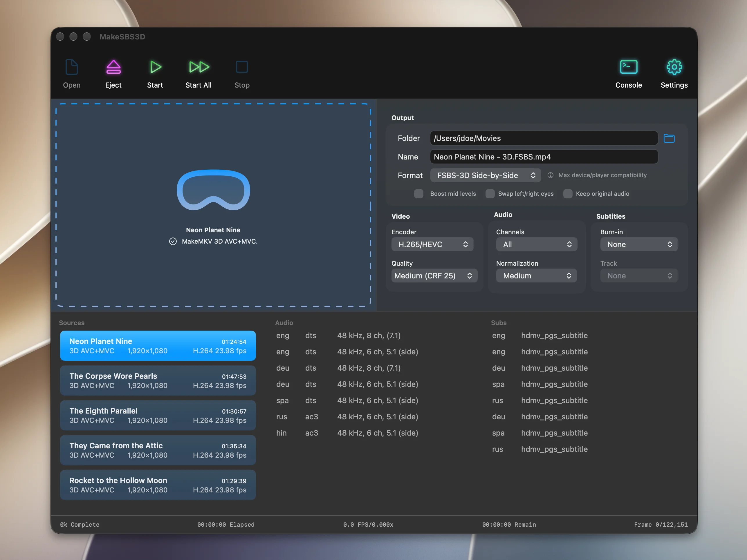The height and width of the screenshot is (560, 747).
Task: Click first deu dts 8 ch (7.1) track
Action: (338, 368)
